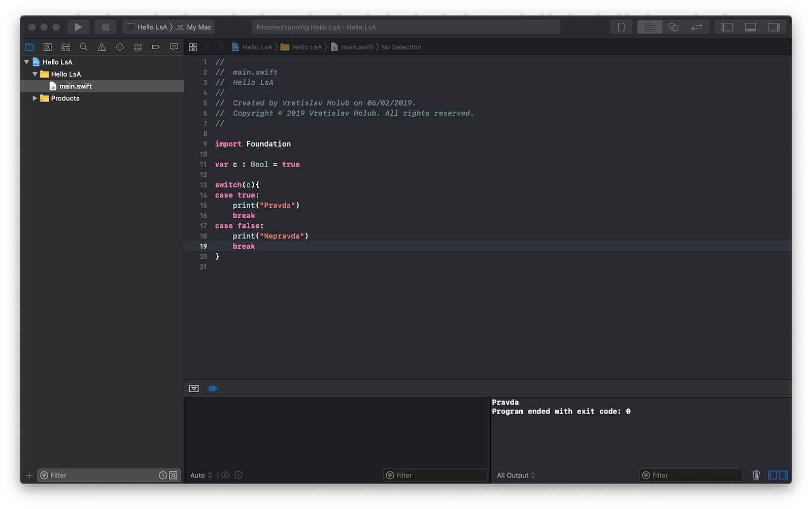The width and height of the screenshot is (812, 509).
Task: Expand the Products folder
Action: tap(35, 98)
